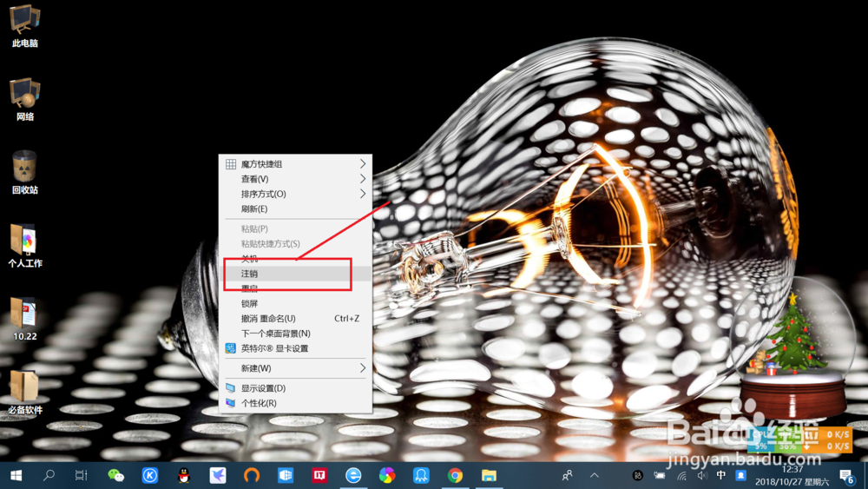
Task: Open the colorful pinwheel app icon
Action: pos(387,475)
